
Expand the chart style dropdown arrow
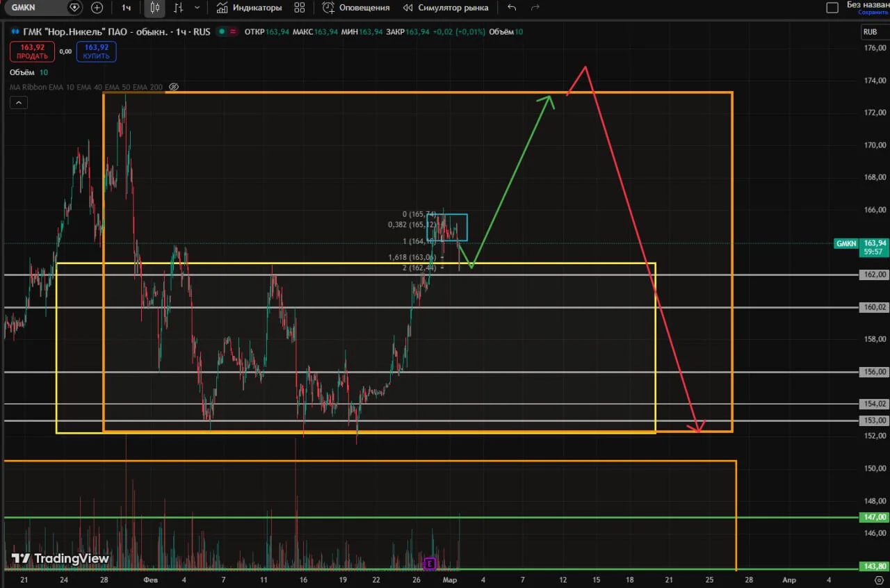tap(197, 8)
